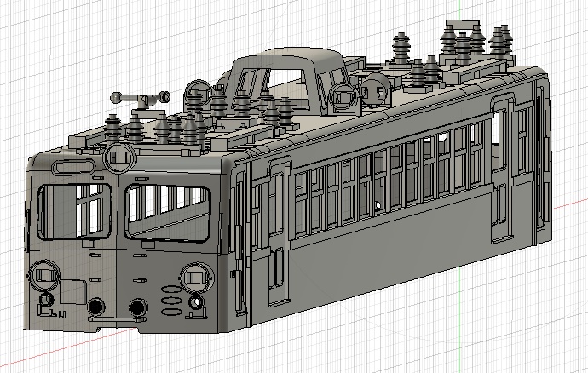
Task: Click the oblong destination sign above left windshield
Action: pyautogui.click(x=73, y=167)
